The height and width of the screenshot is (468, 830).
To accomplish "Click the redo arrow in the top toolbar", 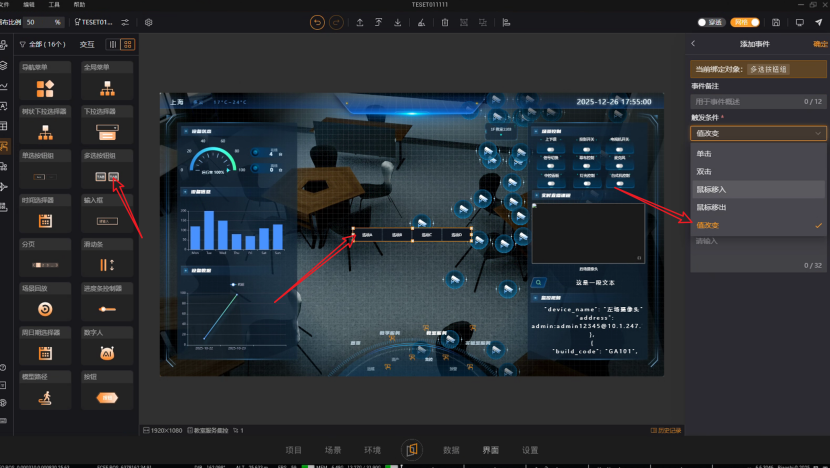I will point(336,22).
